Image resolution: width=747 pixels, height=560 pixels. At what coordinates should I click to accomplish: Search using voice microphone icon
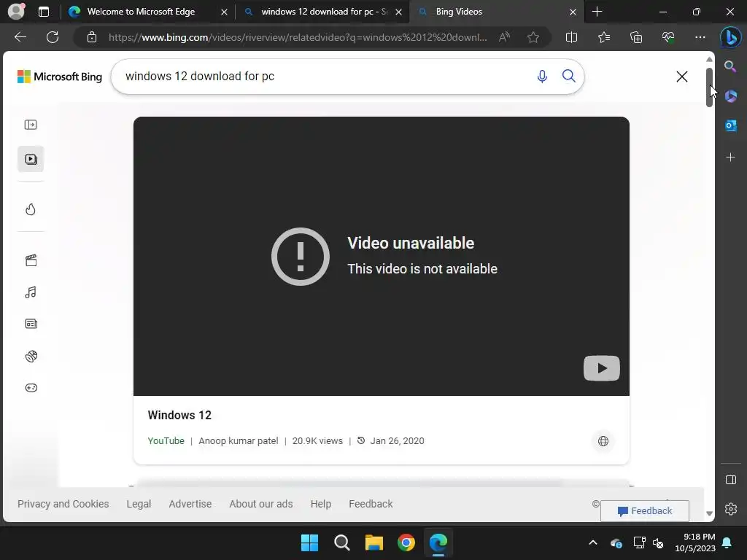542,76
